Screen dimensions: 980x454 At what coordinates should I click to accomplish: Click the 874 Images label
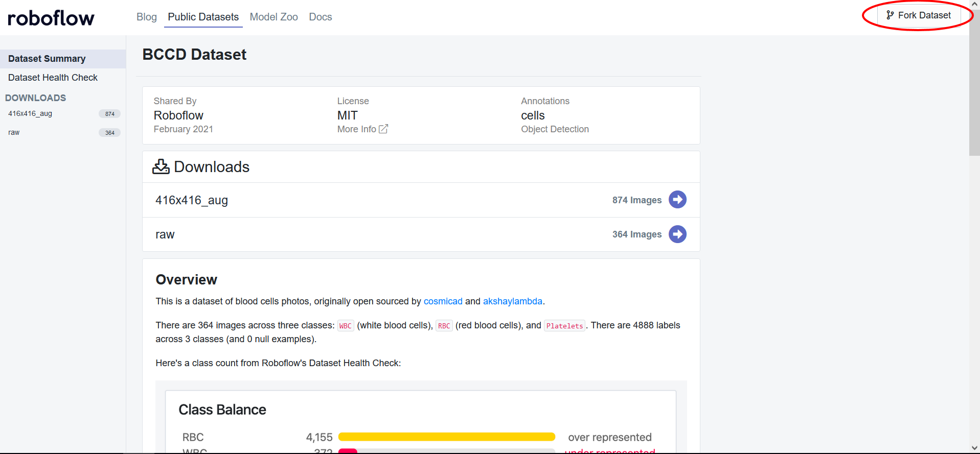click(637, 200)
